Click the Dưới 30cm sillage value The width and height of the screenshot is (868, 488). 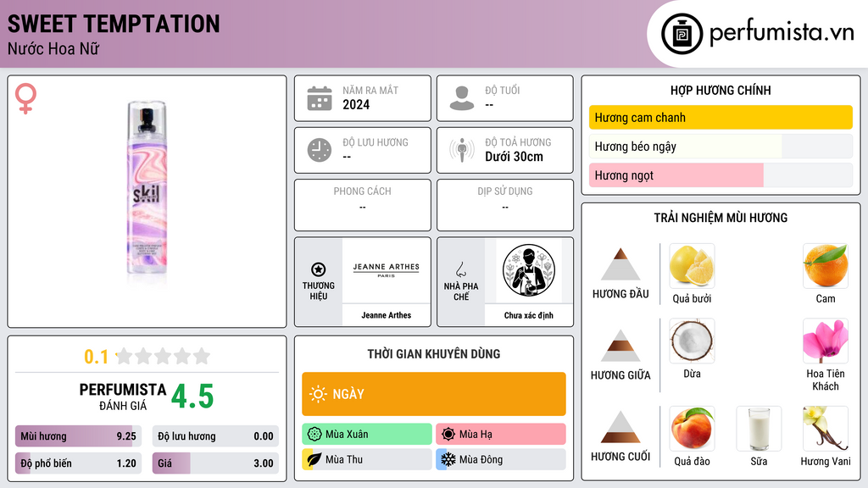[x=514, y=157]
